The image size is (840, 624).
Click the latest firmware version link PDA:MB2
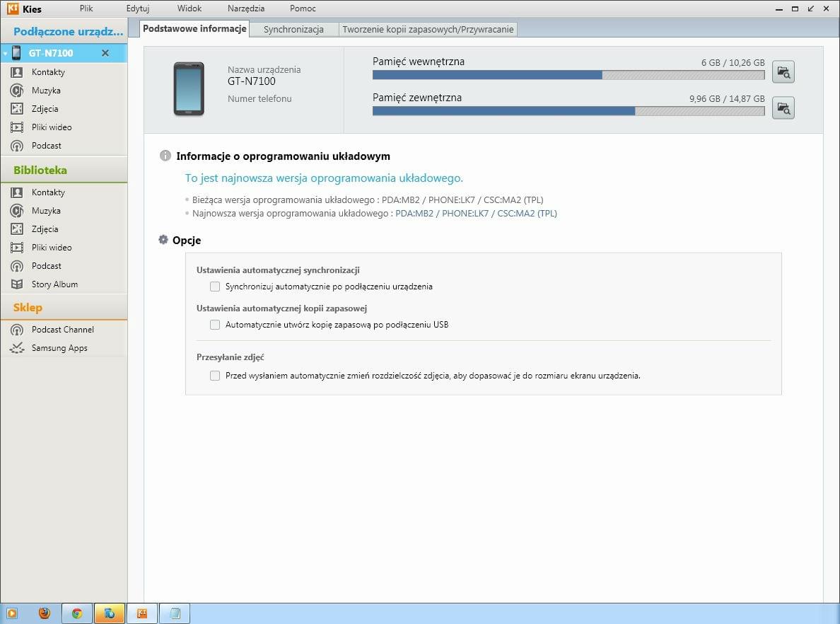pos(477,214)
